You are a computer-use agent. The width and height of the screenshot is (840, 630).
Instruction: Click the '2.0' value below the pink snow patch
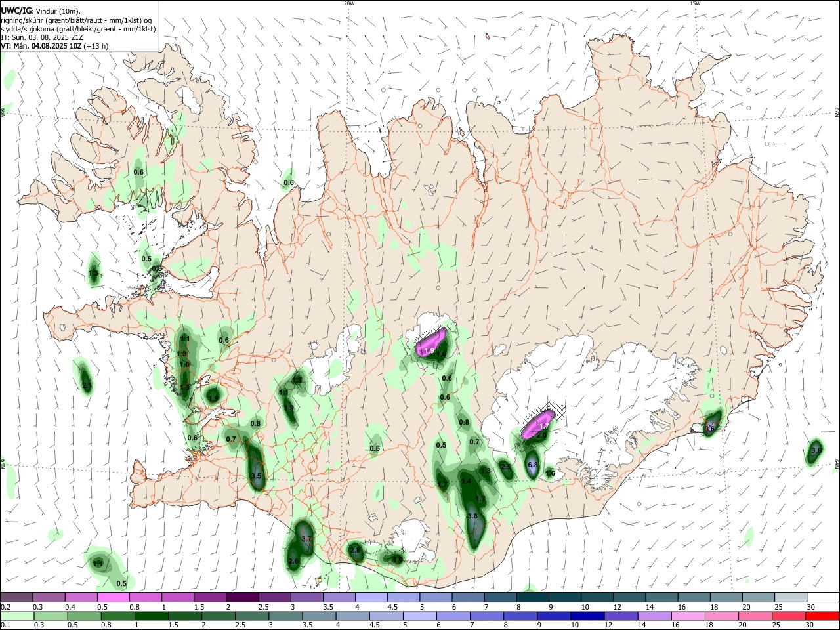541,435
